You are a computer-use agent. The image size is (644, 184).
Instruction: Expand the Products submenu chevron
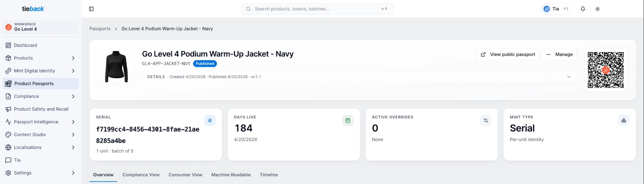pyautogui.click(x=73, y=58)
